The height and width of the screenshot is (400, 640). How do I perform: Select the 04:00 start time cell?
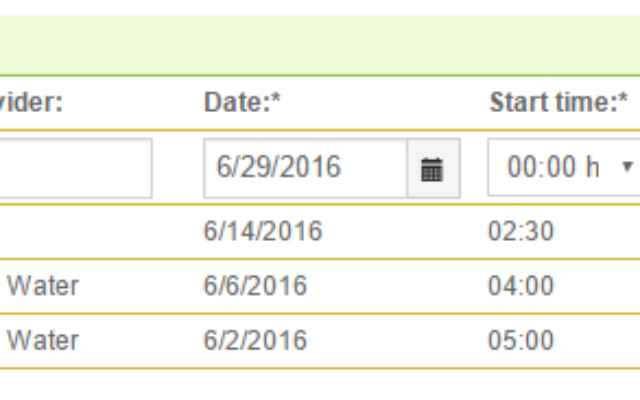pos(521,286)
